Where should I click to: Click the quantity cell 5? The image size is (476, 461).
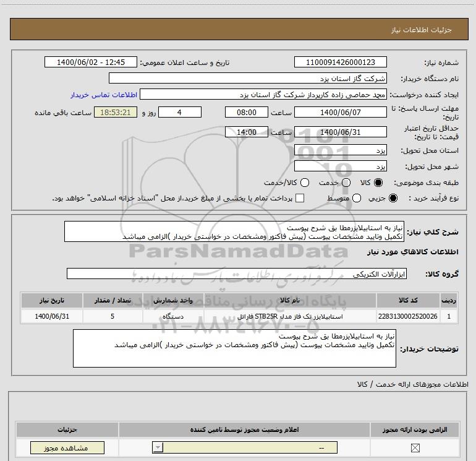coord(113,316)
